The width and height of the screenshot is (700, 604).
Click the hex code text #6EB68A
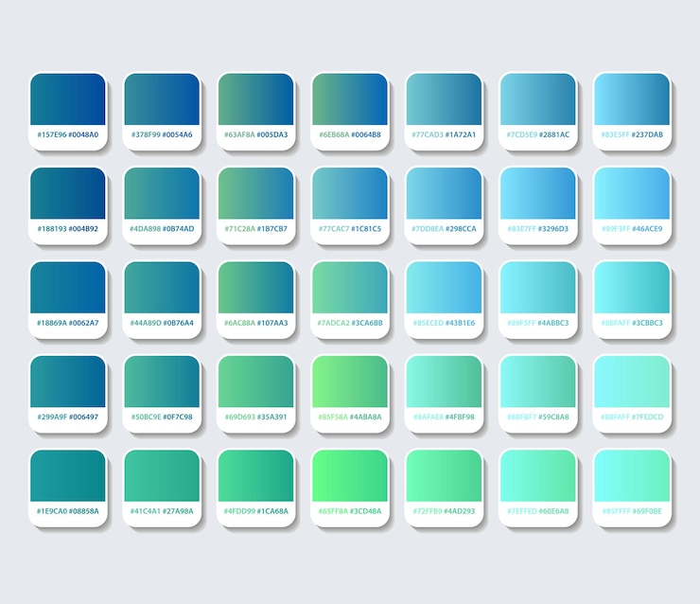(x=334, y=134)
